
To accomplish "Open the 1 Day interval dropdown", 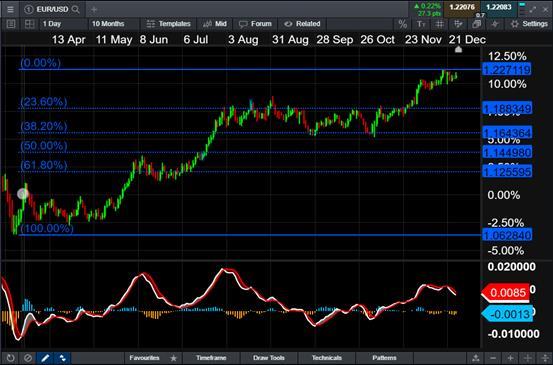I will (63, 24).
